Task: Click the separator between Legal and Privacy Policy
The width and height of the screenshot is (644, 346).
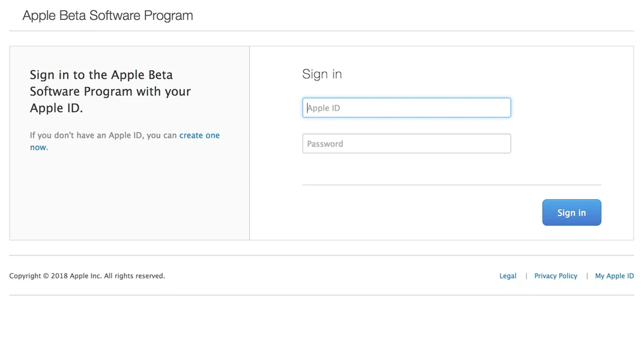Action: [526, 276]
